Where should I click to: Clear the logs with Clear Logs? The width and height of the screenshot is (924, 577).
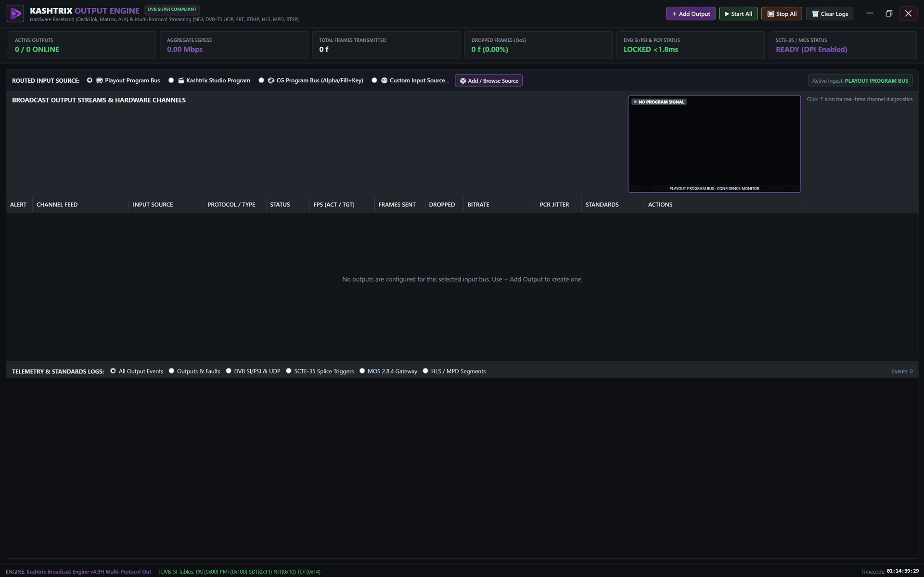830,14
